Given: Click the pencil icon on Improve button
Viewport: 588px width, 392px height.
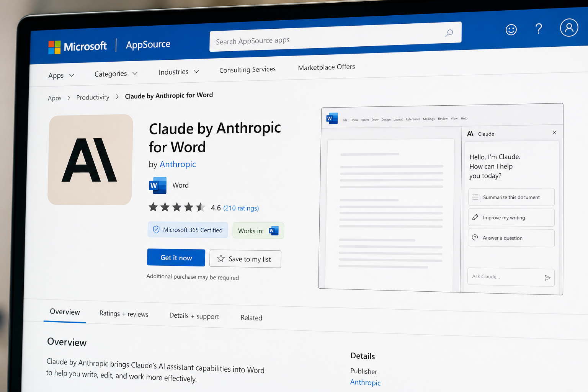Looking at the screenshot, I should tap(475, 217).
